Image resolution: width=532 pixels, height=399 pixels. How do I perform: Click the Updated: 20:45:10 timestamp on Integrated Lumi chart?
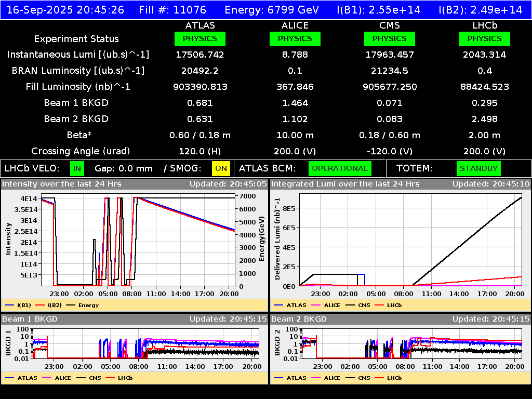[491, 184]
